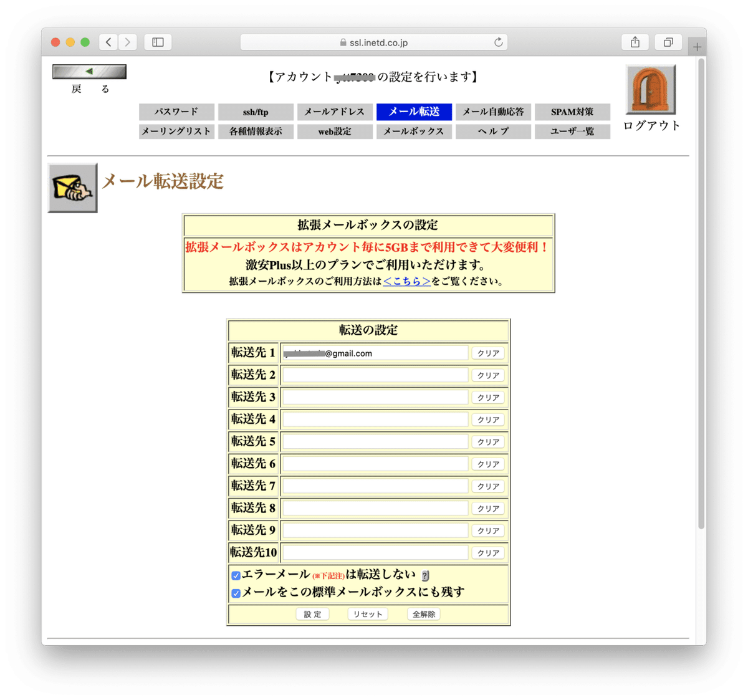The height and width of the screenshot is (700, 748).
Task: Click 全解除 to clear all forwards
Action: [423, 613]
